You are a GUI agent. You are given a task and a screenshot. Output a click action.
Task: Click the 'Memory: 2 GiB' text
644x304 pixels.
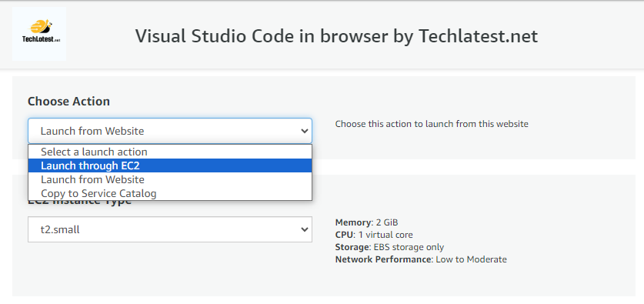(x=366, y=222)
